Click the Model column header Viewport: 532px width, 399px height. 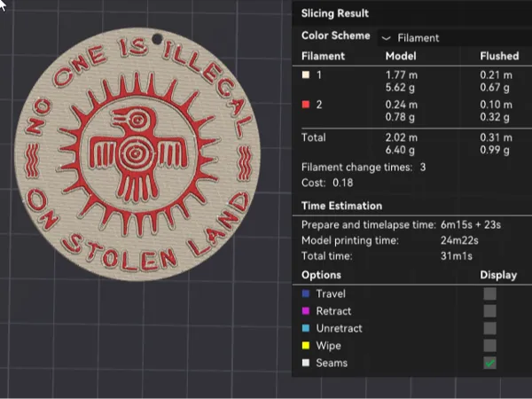click(x=401, y=56)
